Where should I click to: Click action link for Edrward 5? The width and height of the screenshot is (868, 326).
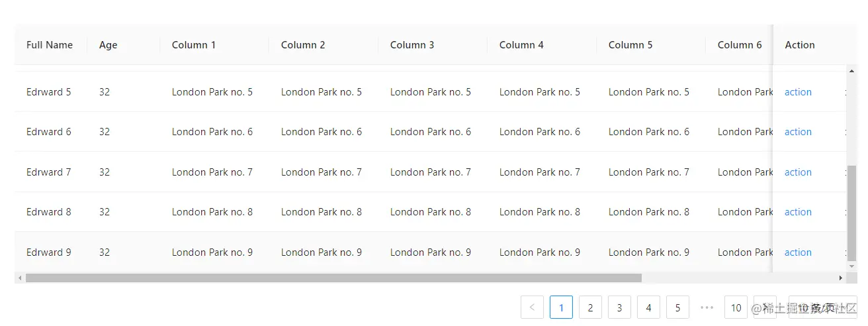(798, 92)
